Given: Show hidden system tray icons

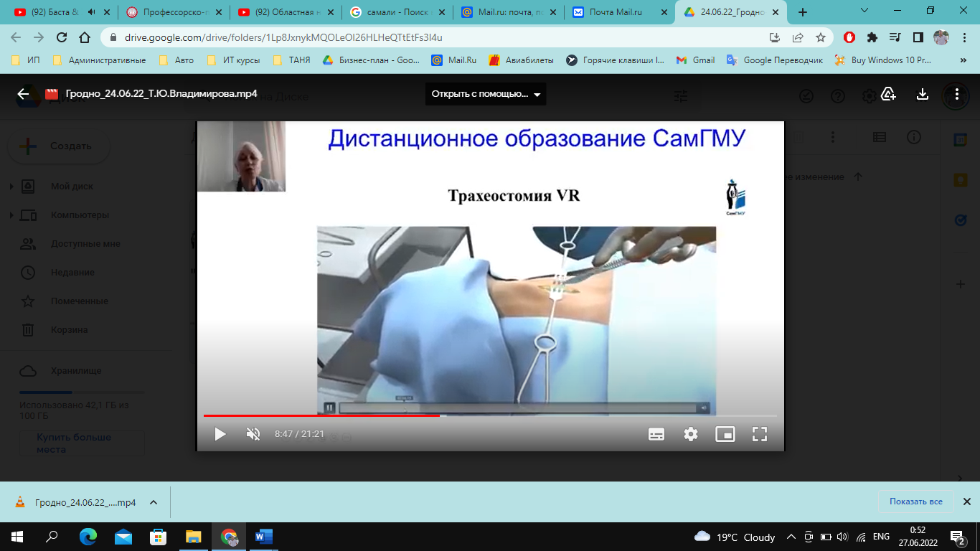Looking at the screenshot, I should tap(791, 537).
